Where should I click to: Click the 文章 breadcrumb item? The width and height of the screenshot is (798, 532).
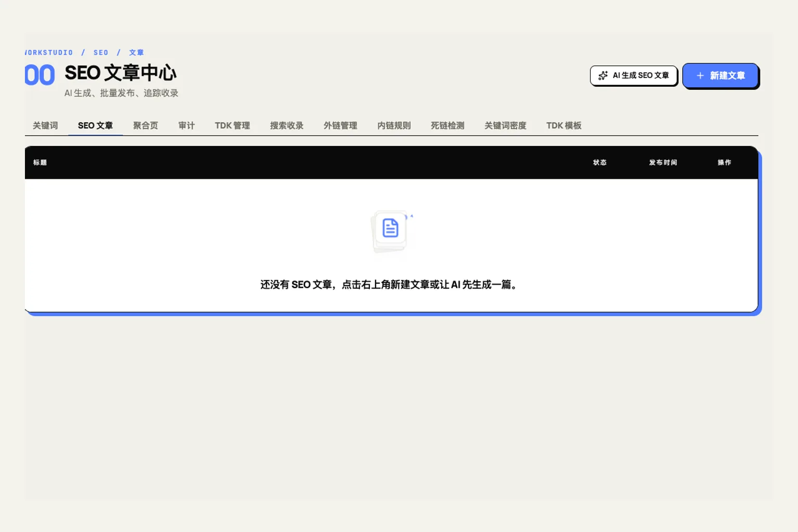136,52
